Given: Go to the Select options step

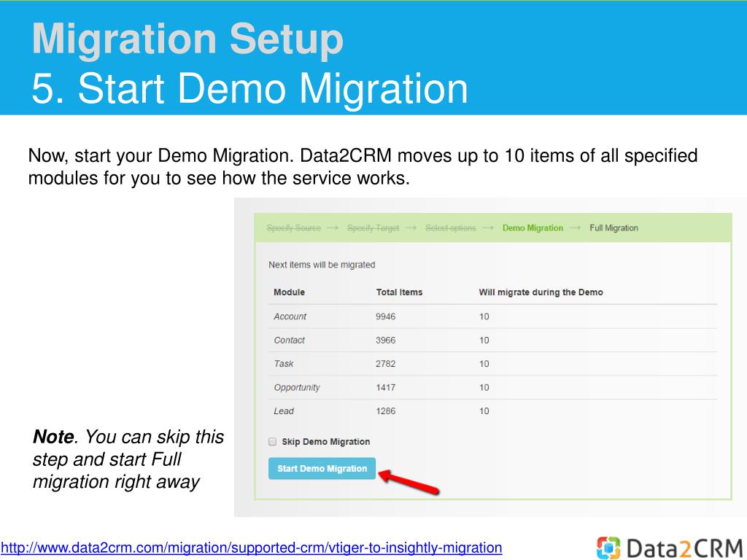Looking at the screenshot, I should tap(451, 228).
